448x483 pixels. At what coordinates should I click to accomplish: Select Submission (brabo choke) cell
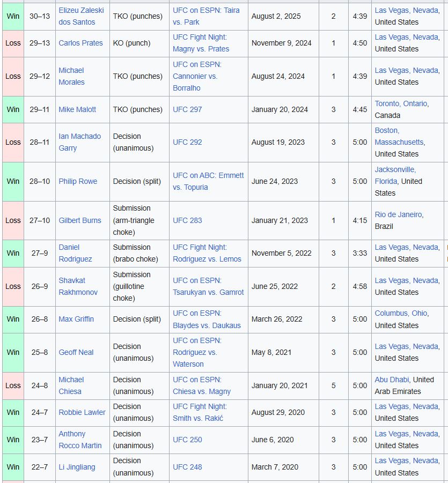coord(139,254)
